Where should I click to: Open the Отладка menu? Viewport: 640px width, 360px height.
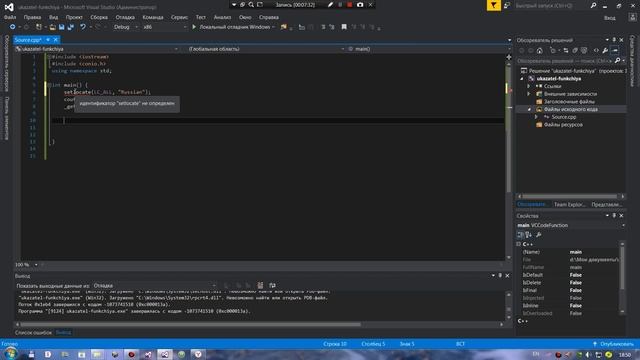click(125, 17)
